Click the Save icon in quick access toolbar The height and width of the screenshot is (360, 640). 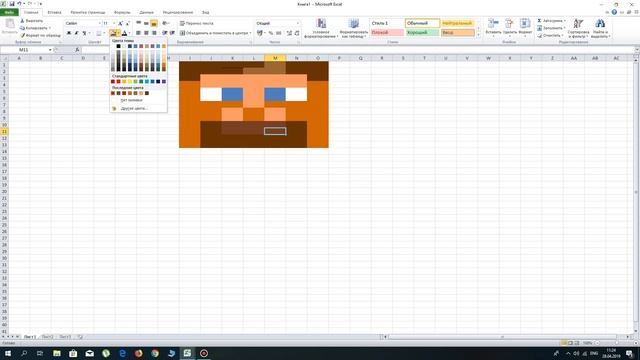11,4
